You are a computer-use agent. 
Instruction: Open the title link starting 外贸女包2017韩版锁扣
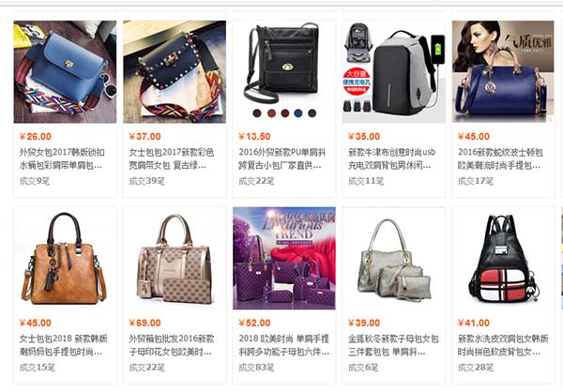pyautogui.click(x=62, y=158)
